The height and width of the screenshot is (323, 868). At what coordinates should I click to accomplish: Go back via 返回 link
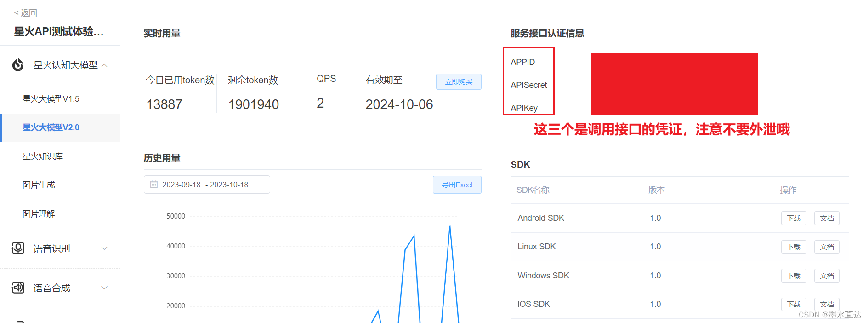(x=26, y=13)
